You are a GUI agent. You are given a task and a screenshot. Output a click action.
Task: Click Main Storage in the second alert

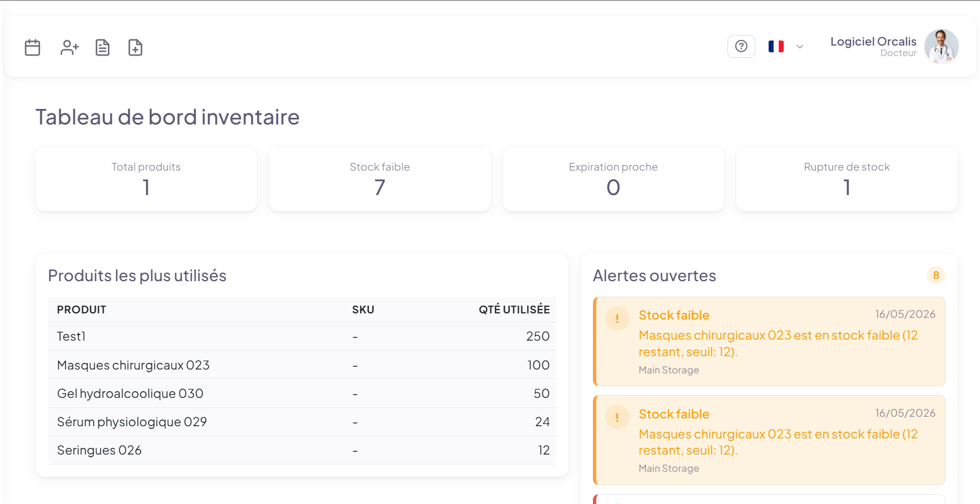point(669,468)
